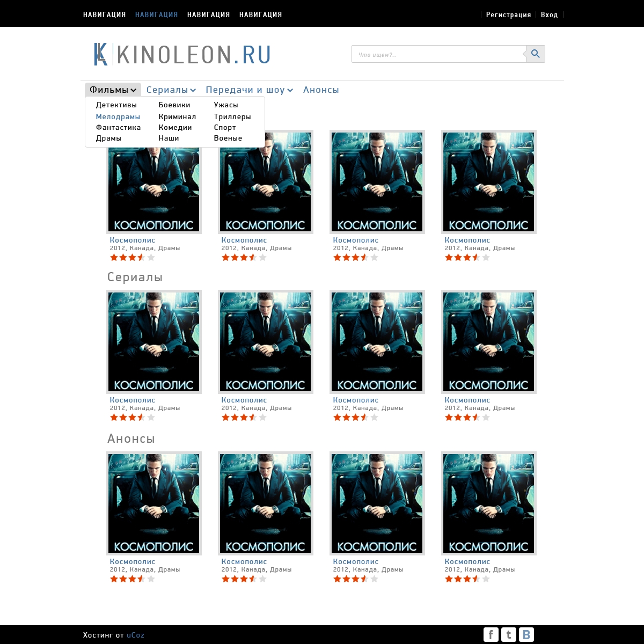Expand the Сериалы dropdown
This screenshot has width=644, height=644.
pyautogui.click(x=171, y=90)
